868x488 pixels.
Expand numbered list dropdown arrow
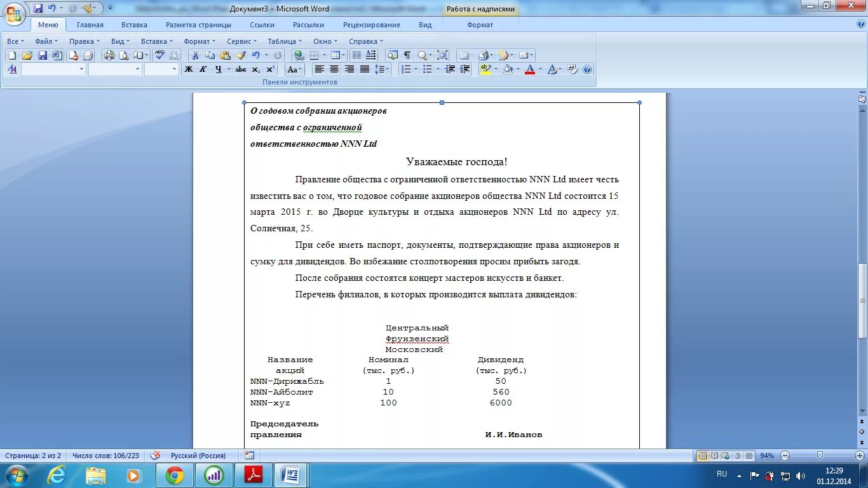pos(416,69)
